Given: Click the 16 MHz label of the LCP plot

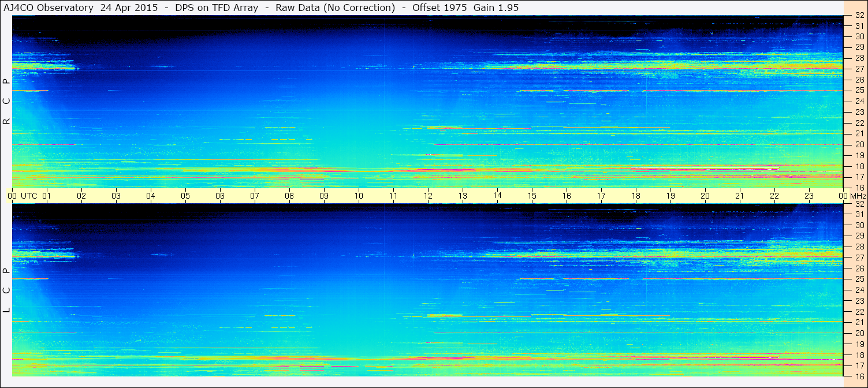Looking at the screenshot, I should tap(859, 376).
